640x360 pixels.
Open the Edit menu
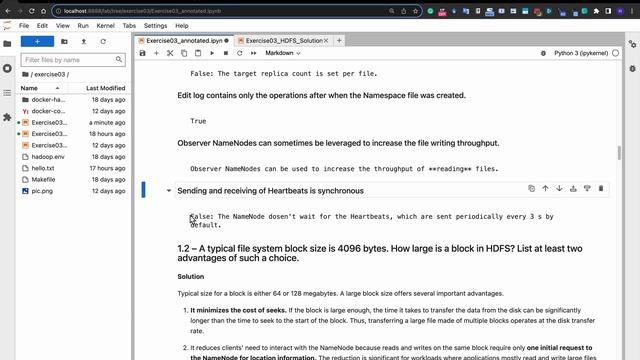pos(42,26)
